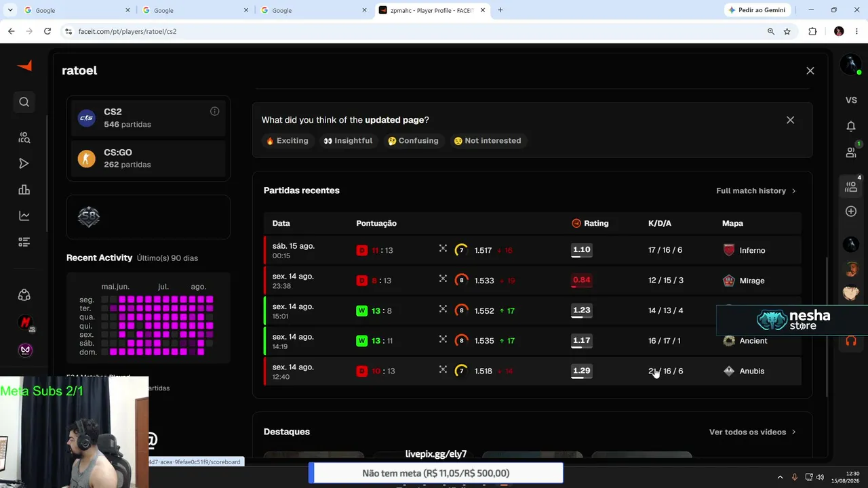Screen dimensions: 868x488
Task: Click the Mirage map icon
Action: point(729,281)
